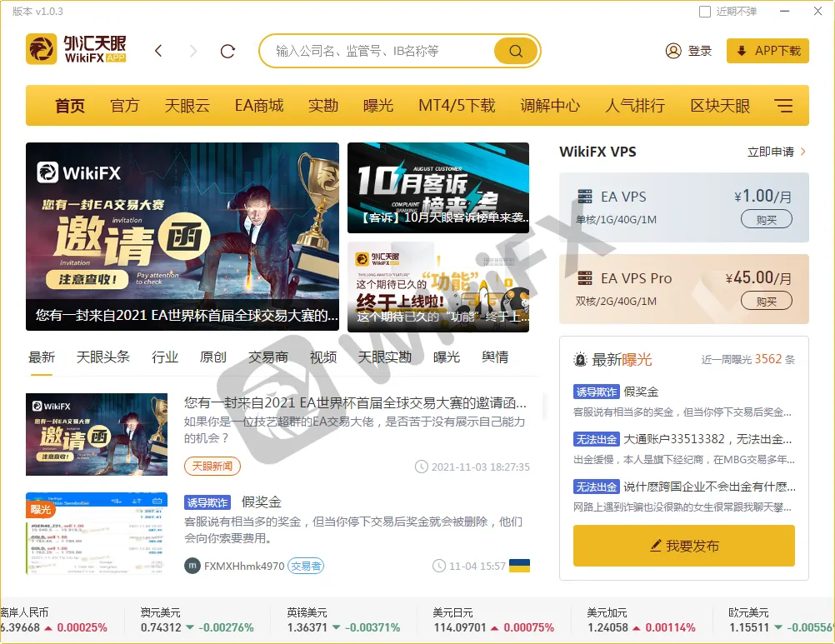Click the 美元日元 ticker quote
The width and height of the screenshot is (835, 644).
coord(493,620)
